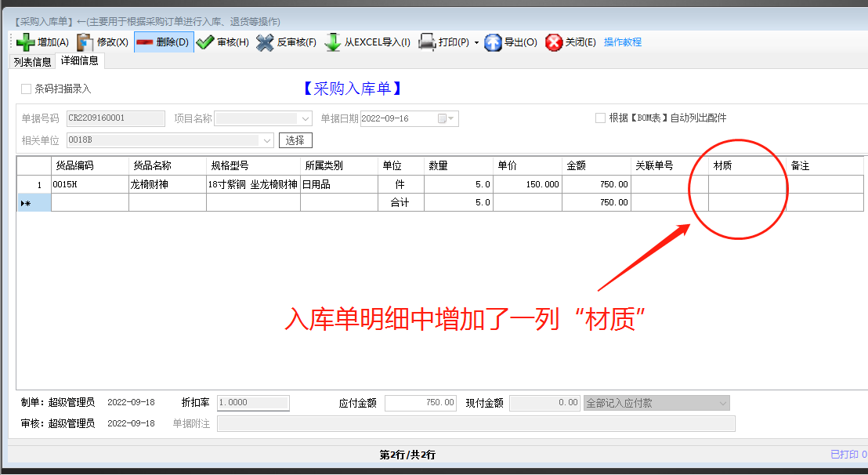868x475 pixels.
Task: Click inside the 单据附注 input field
Action: [470, 423]
